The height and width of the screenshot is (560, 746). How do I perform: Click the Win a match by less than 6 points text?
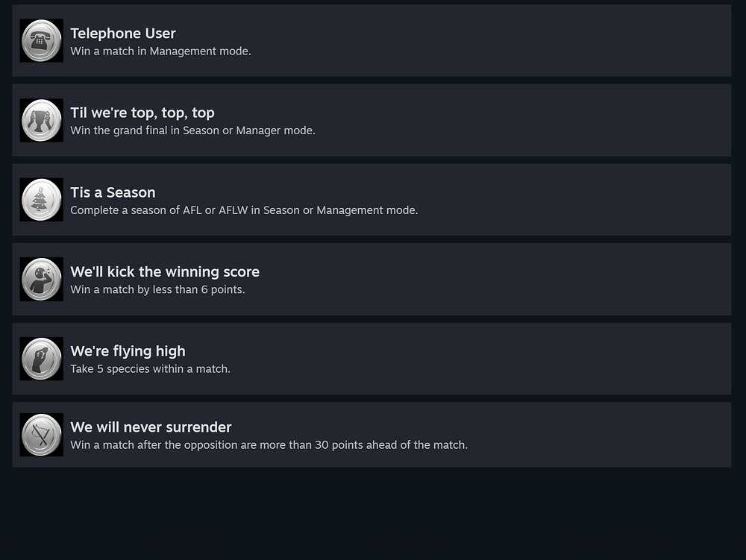pos(157,289)
